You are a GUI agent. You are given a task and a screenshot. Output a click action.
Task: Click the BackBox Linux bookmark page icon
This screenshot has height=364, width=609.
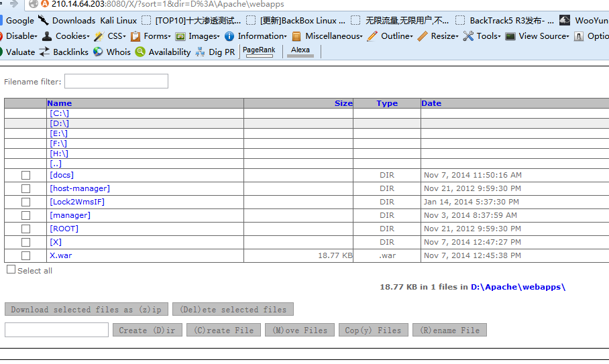[x=251, y=20]
